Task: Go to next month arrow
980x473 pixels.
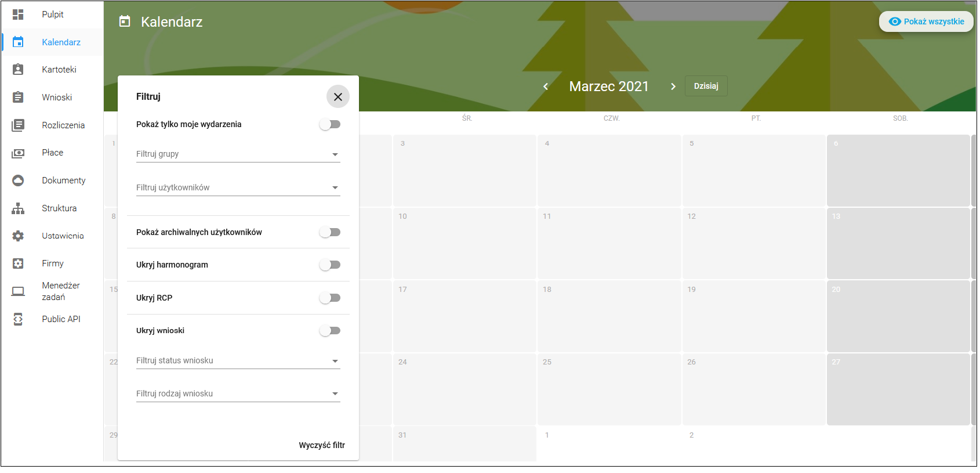Action: [x=673, y=86]
